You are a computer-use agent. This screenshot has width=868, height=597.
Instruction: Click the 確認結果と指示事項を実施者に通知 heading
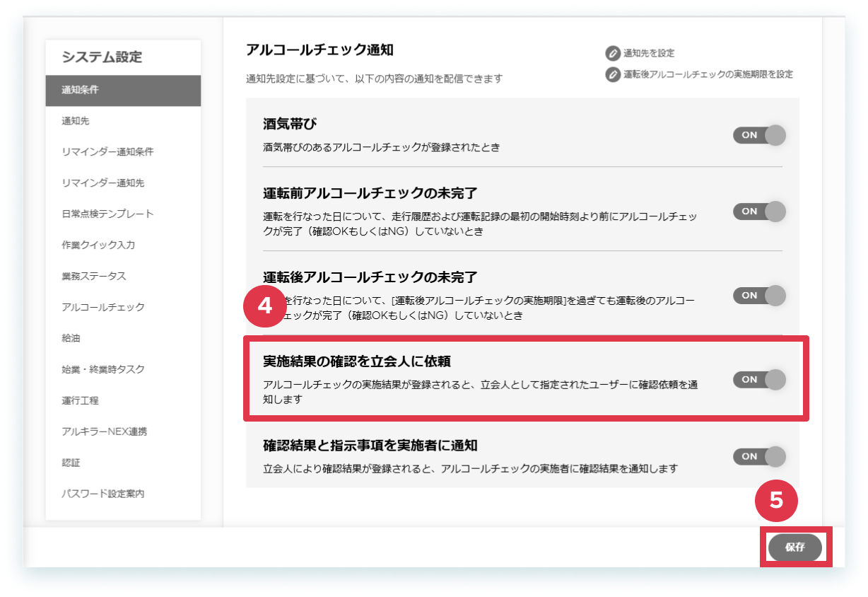click(370, 446)
